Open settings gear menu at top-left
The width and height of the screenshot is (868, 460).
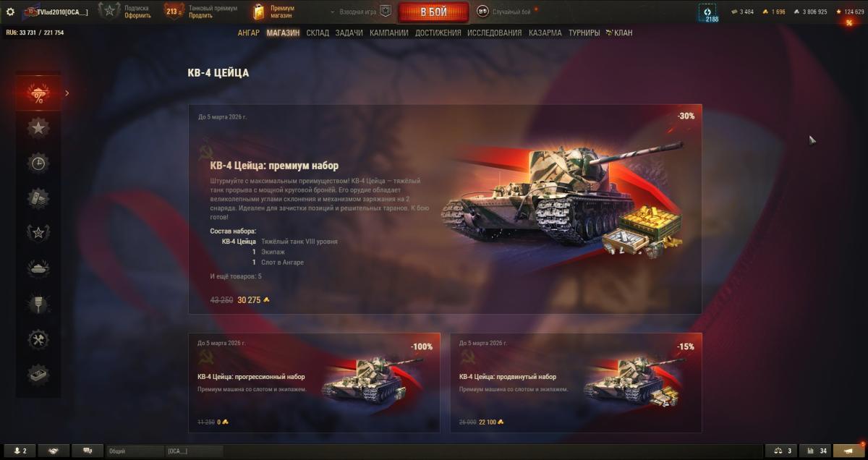point(10,12)
